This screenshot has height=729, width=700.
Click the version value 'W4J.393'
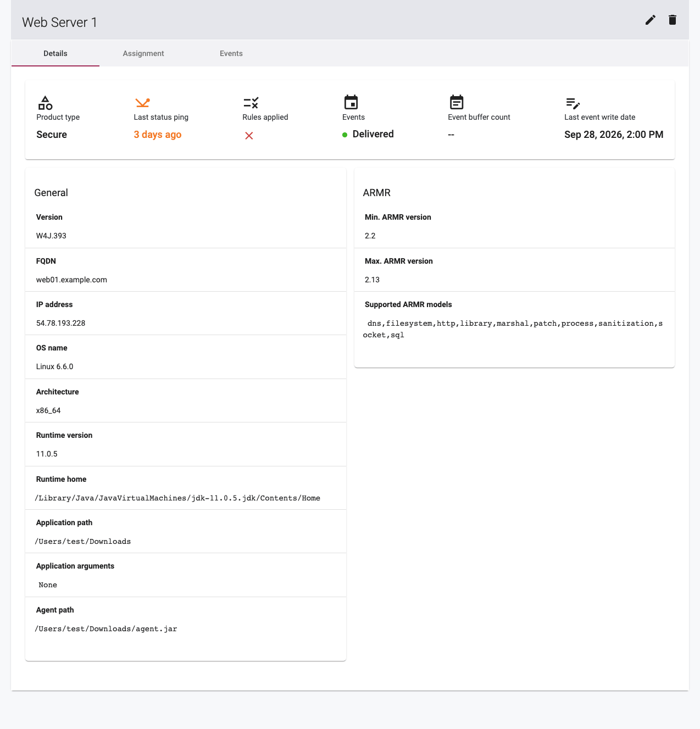pyautogui.click(x=51, y=236)
